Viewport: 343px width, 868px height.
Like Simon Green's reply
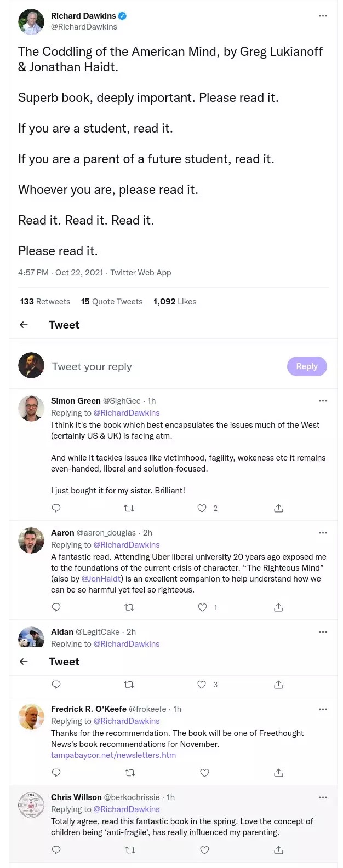(202, 508)
